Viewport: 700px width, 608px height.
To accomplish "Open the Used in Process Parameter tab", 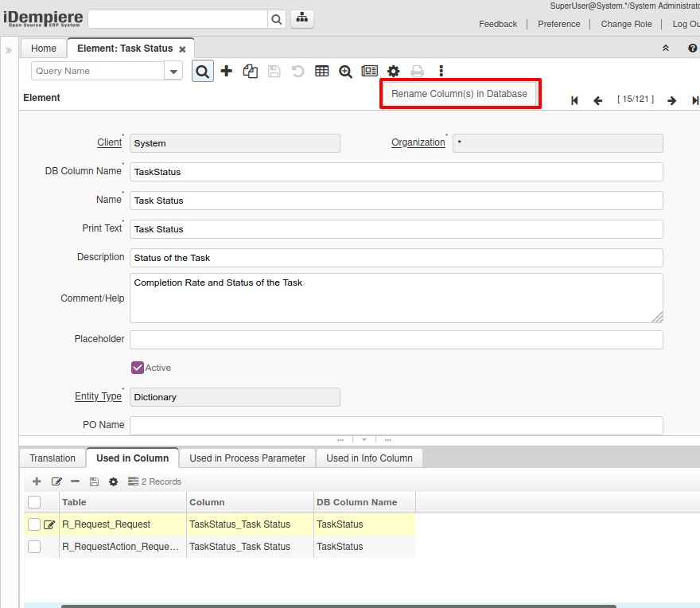I will pyautogui.click(x=247, y=458).
